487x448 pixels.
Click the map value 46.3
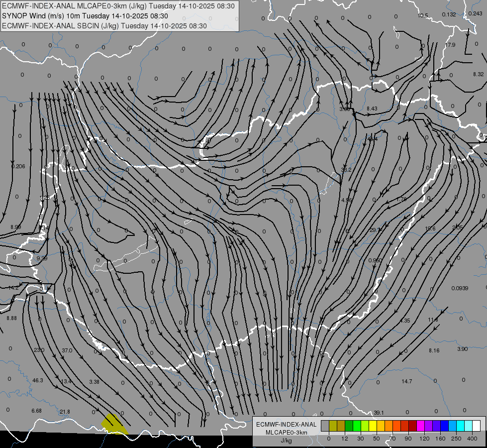(x=38, y=380)
